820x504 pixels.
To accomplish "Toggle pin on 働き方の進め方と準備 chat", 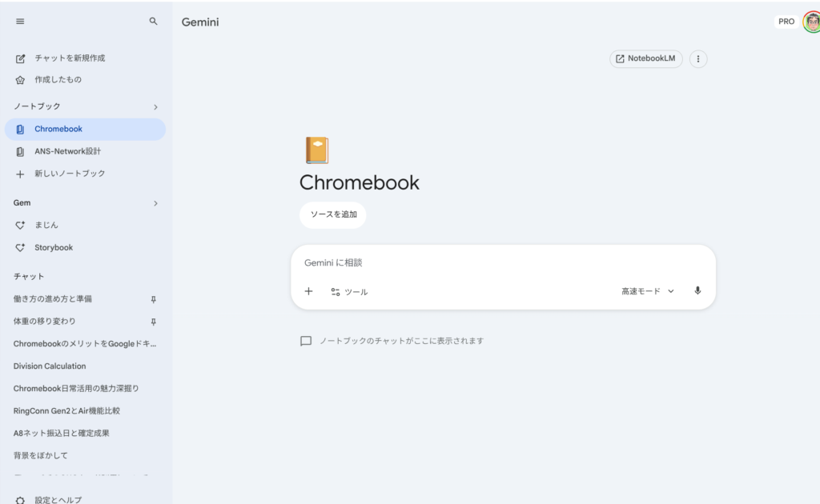I will click(154, 299).
